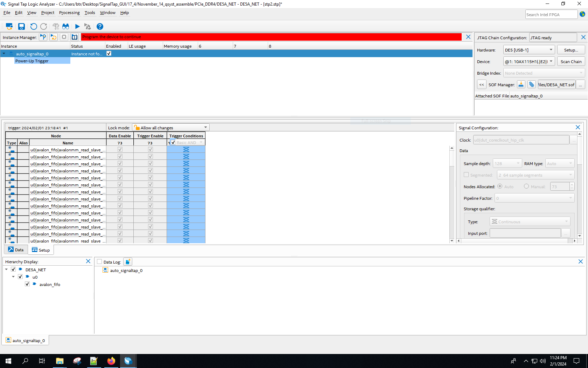Toggle the DE5A_NET hierarchy checkbox
This screenshot has height=368, width=588.
(x=13, y=270)
